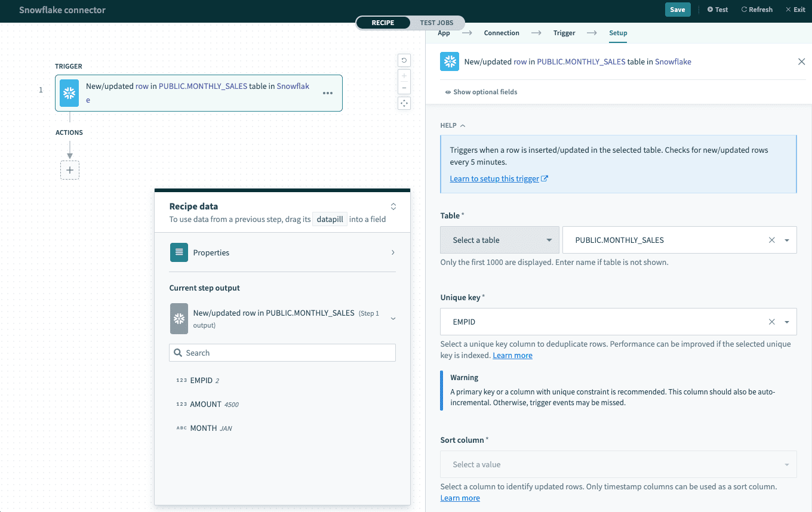
Task: Switch to the TEST JOBS view
Action: (436, 23)
